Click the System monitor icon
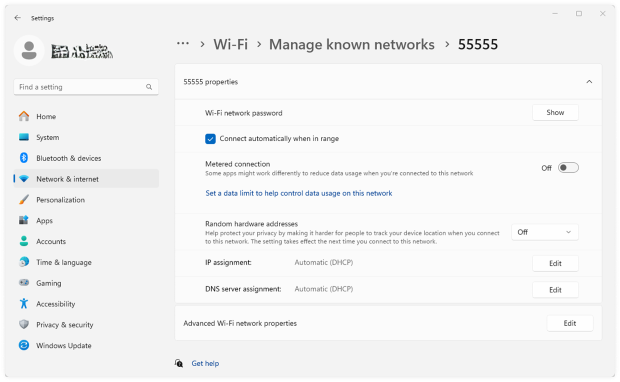The width and height of the screenshot is (620, 382). click(24, 137)
